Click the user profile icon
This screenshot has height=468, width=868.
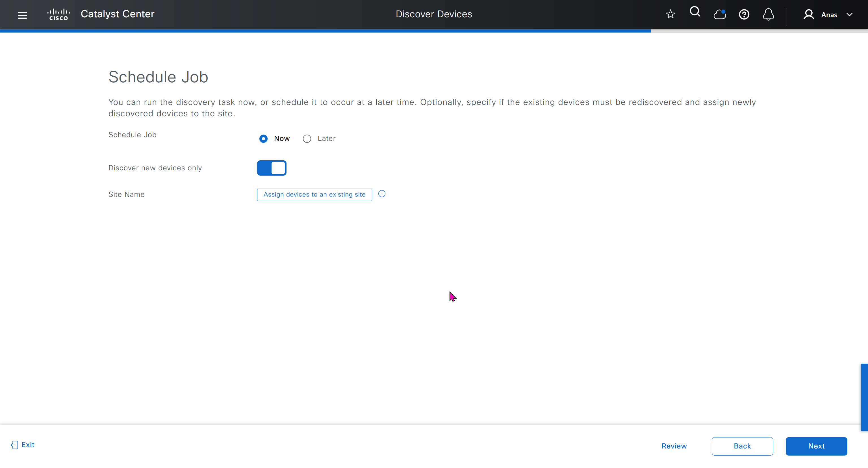click(x=809, y=14)
